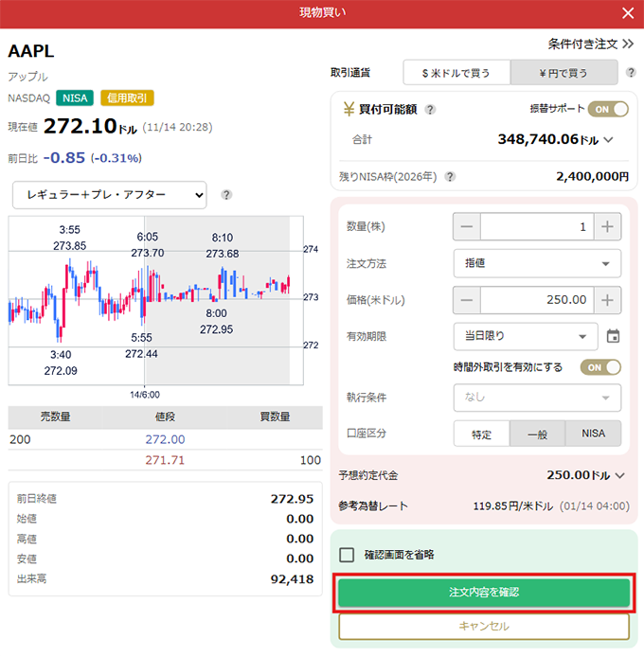
Task: Click 前日比 -0.85 value
Action: pyautogui.click(x=64, y=158)
